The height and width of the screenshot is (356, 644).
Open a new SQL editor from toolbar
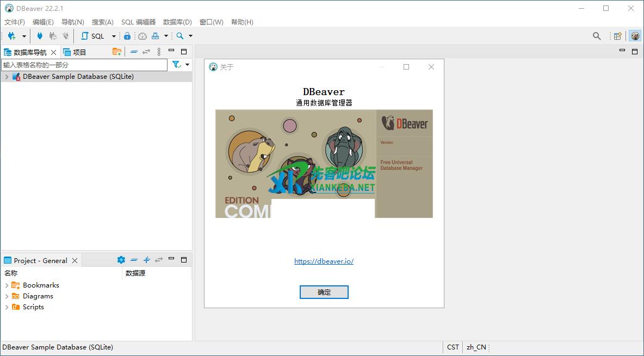(x=92, y=36)
